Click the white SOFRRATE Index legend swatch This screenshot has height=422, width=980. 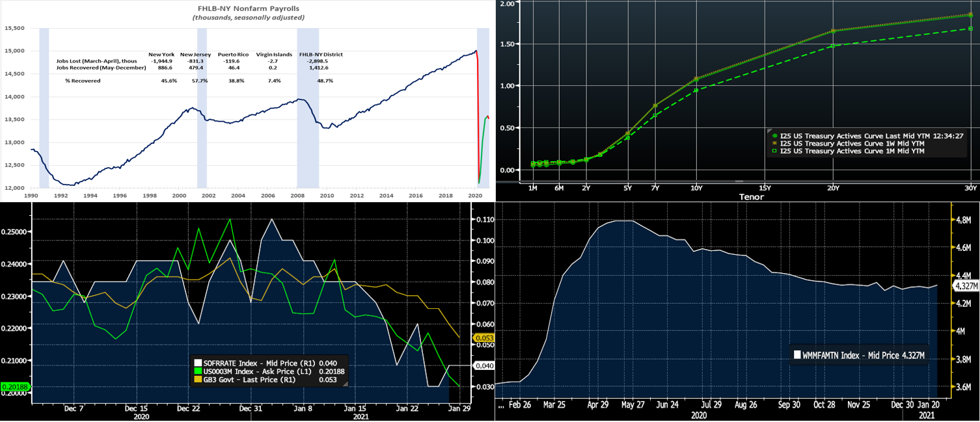pos(198,362)
